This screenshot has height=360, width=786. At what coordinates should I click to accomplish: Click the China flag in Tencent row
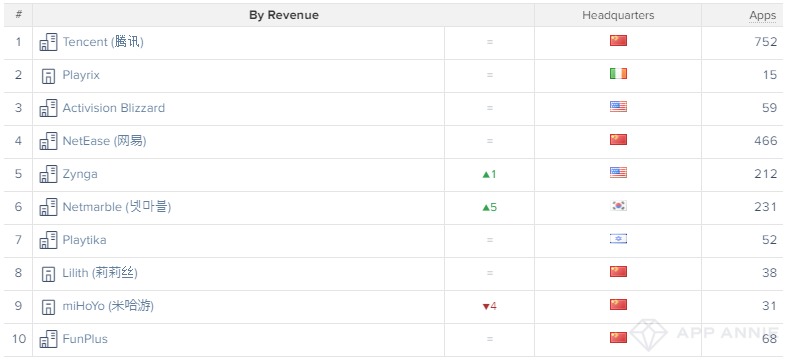pos(618,41)
